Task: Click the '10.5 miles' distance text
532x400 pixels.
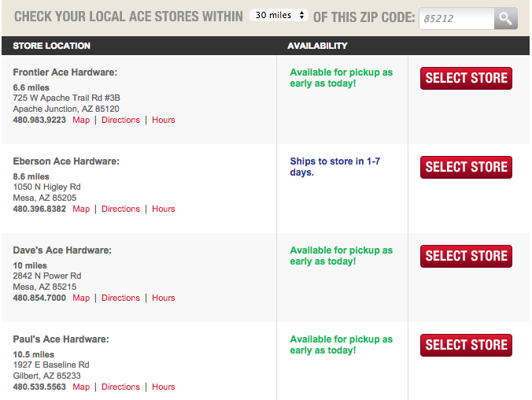Action: click(x=34, y=354)
